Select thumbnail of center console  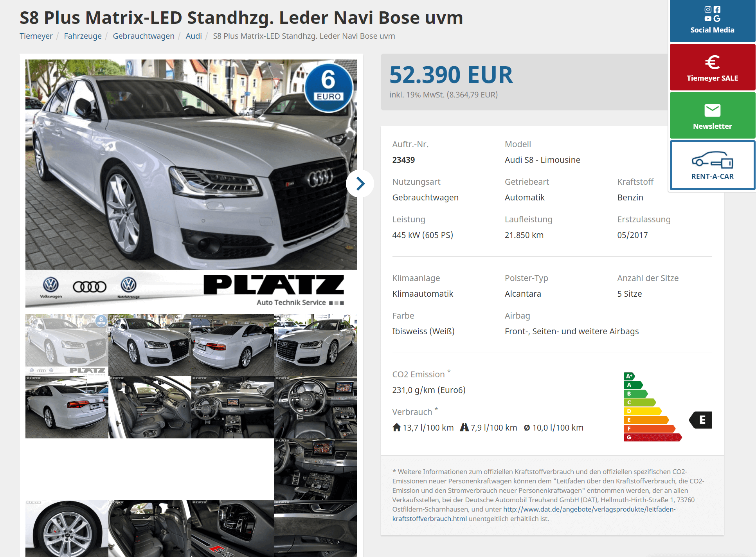click(316, 469)
